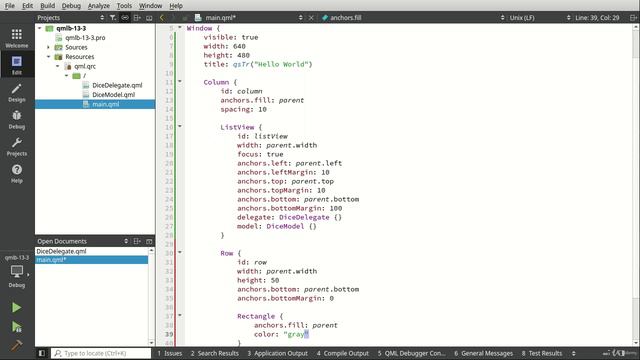Show the 2 Search Results pane

point(214,353)
